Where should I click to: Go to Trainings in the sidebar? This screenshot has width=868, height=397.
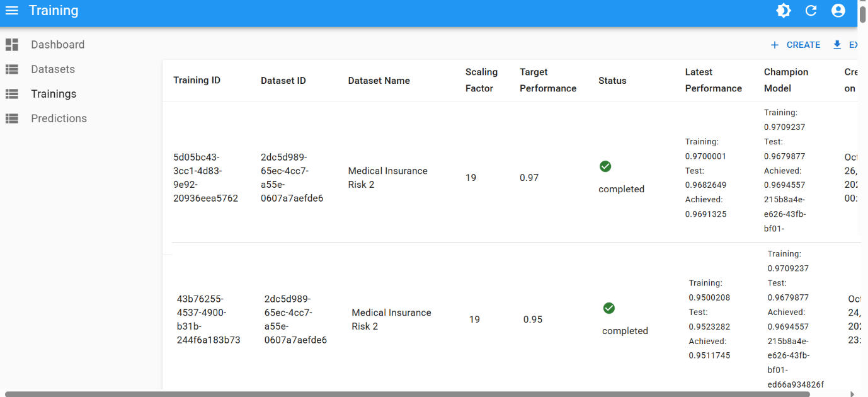click(54, 94)
